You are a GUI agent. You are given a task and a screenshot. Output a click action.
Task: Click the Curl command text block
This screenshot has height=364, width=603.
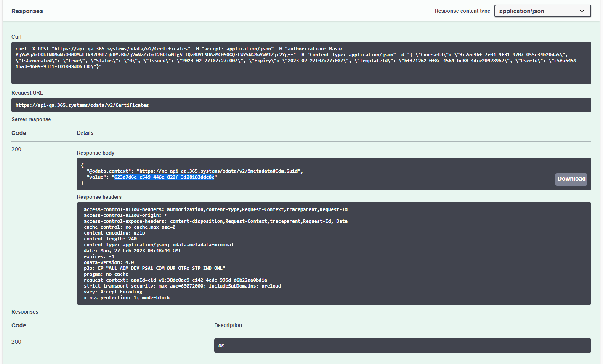point(301,60)
